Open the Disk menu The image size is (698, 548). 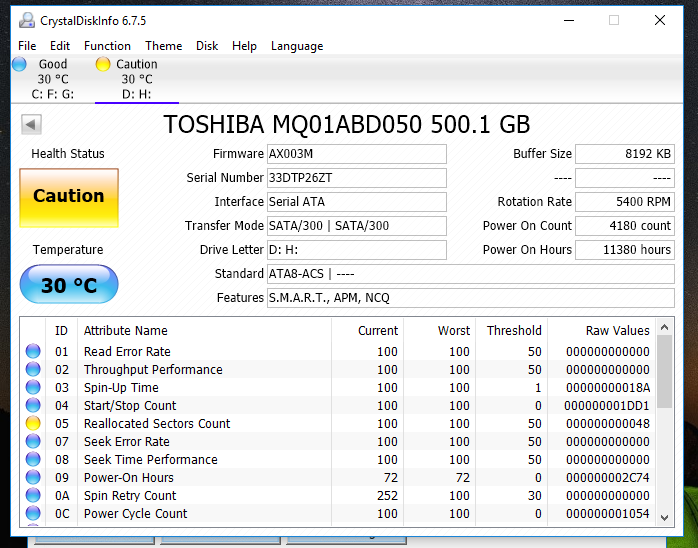coord(207,46)
